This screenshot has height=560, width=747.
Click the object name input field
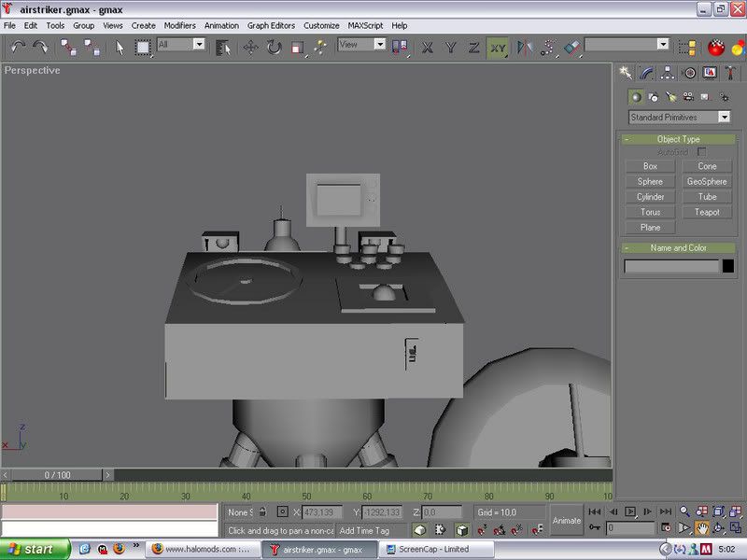coord(670,266)
